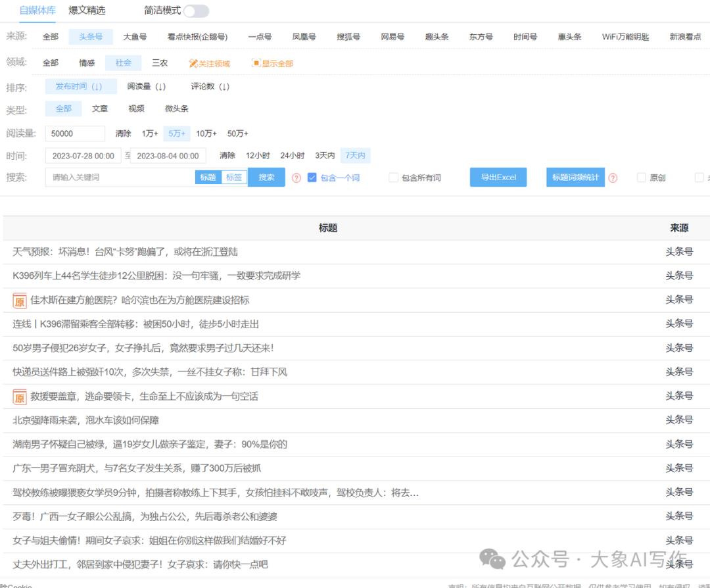Sort by 评论数 descending
Screen dimensions: 710x588
[x=210, y=86]
